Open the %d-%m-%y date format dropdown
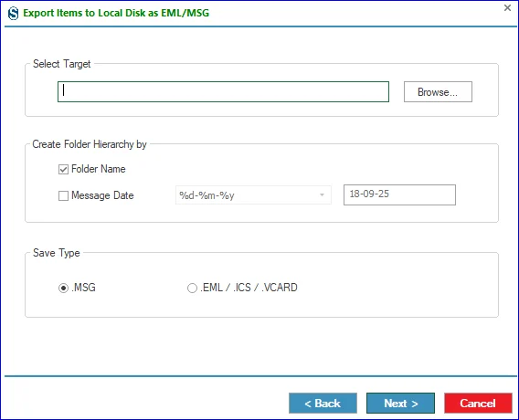 click(253, 195)
